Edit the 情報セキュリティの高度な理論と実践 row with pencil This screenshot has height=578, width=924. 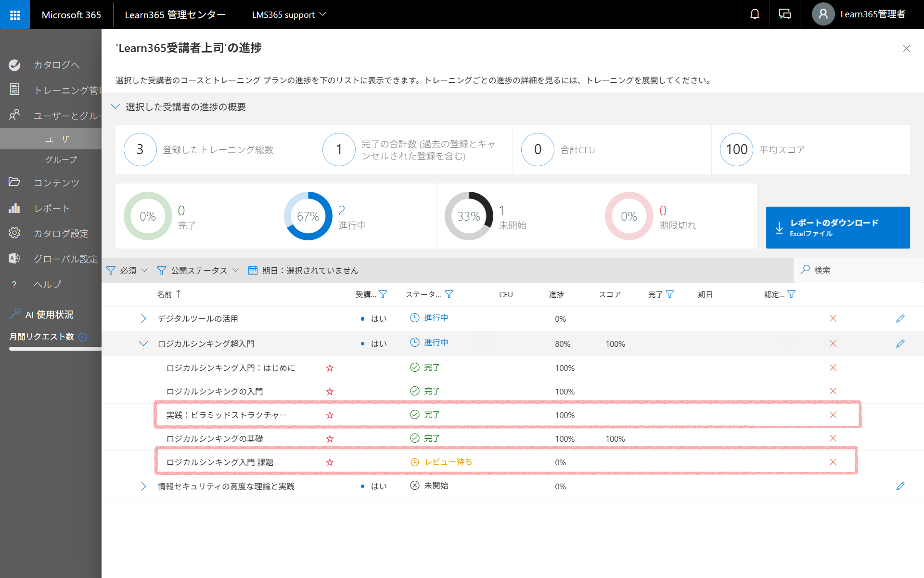point(900,486)
